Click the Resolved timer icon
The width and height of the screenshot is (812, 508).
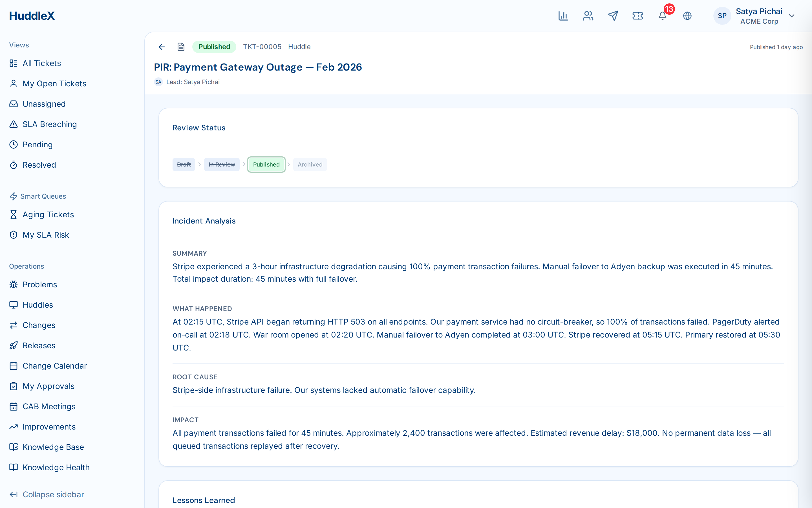[14, 165]
